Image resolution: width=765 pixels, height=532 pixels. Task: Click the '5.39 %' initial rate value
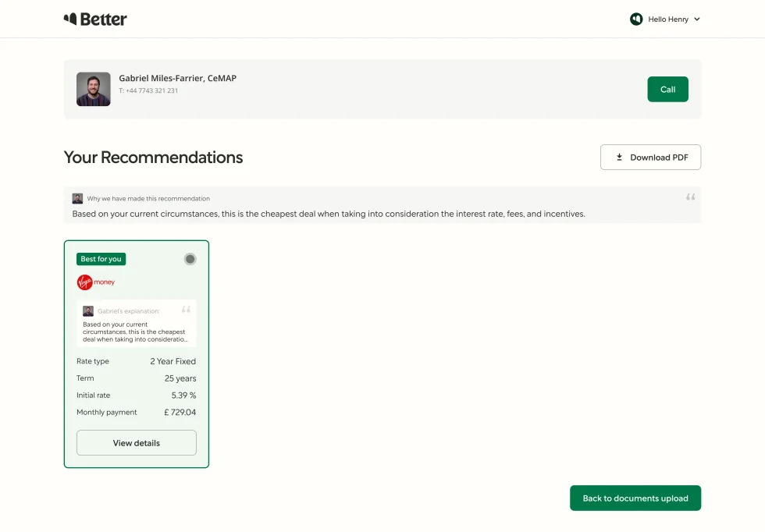183,395
